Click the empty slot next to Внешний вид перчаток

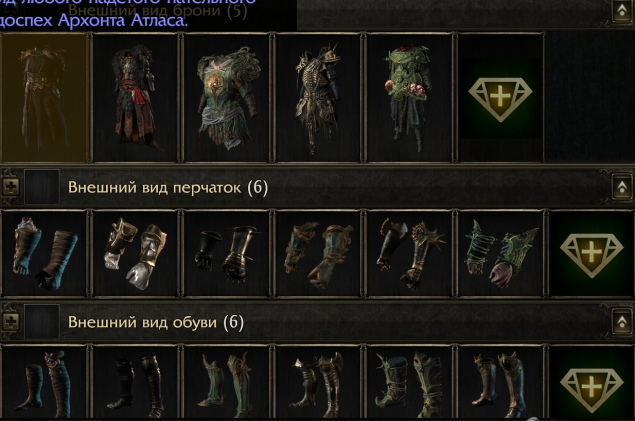[42, 187]
